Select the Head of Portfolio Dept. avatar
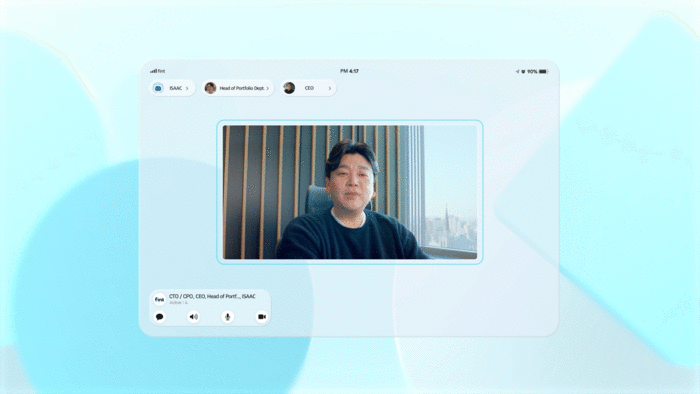The height and width of the screenshot is (394, 700). coord(210,88)
